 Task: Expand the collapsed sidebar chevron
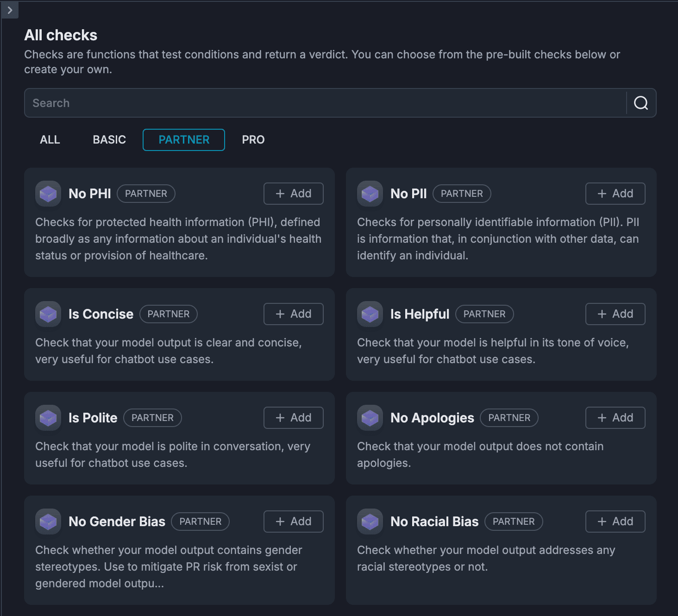point(10,10)
